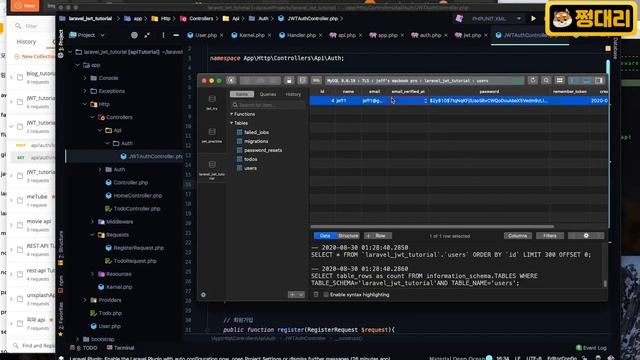Collapse the app folder in project tree
Viewport: 640px width, 360px height.
[78, 65]
